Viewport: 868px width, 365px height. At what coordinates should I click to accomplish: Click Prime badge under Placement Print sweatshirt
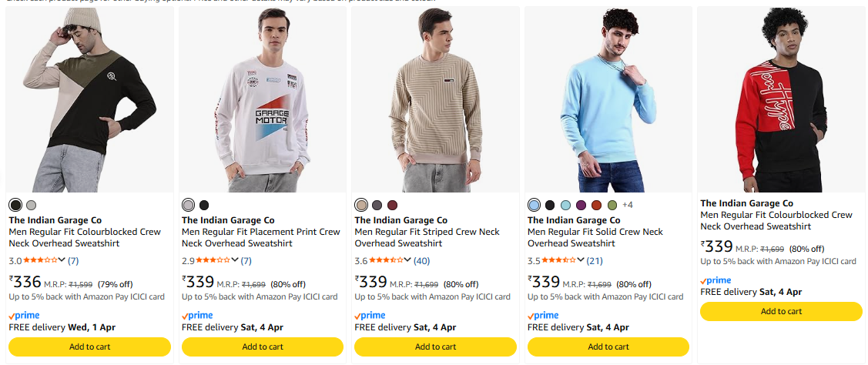[197, 316]
